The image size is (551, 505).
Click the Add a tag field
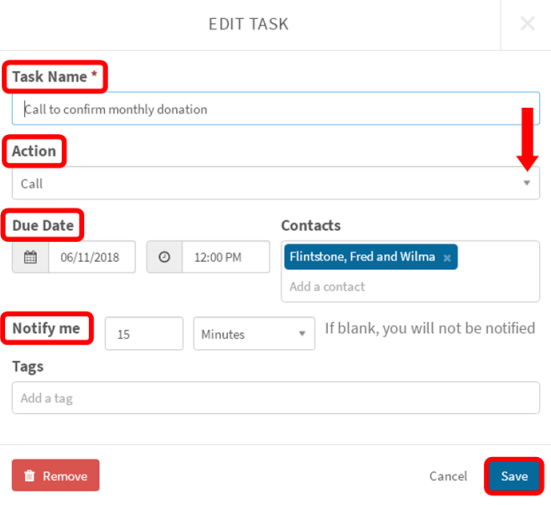tap(276, 398)
